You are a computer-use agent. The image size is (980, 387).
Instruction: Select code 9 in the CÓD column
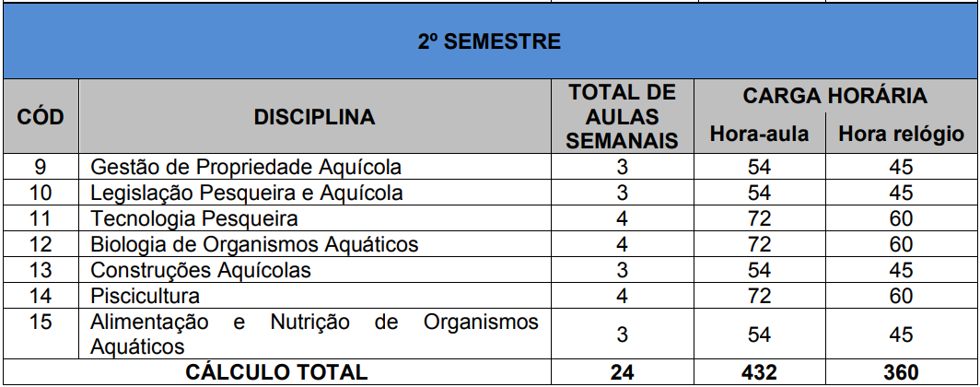pos(40,168)
